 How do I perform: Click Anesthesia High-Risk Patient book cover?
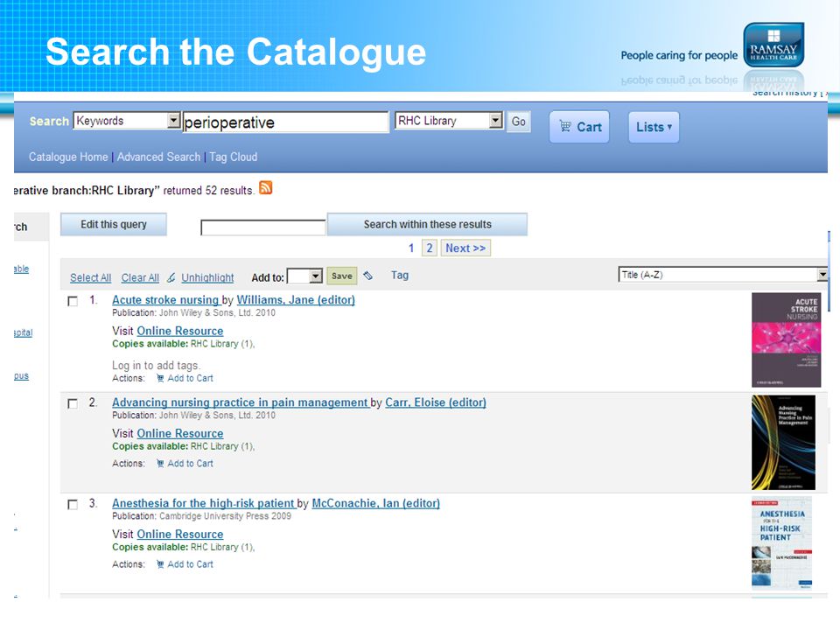(x=781, y=542)
